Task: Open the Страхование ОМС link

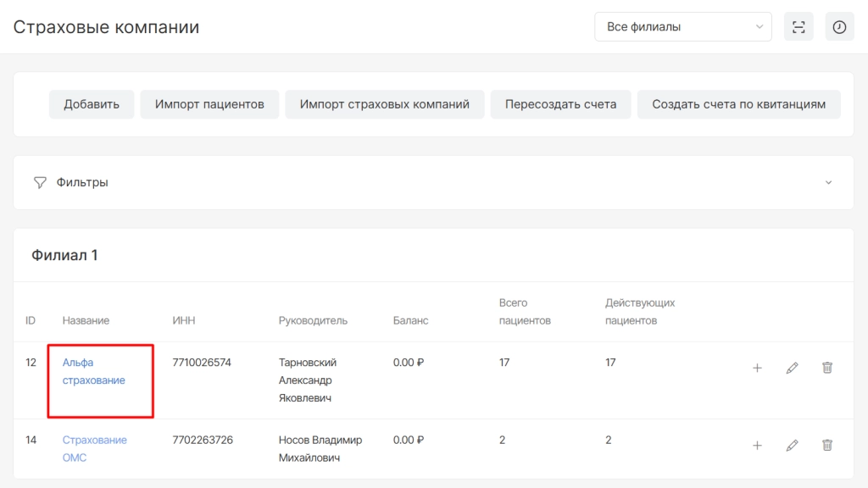Action: pos(94,448)
